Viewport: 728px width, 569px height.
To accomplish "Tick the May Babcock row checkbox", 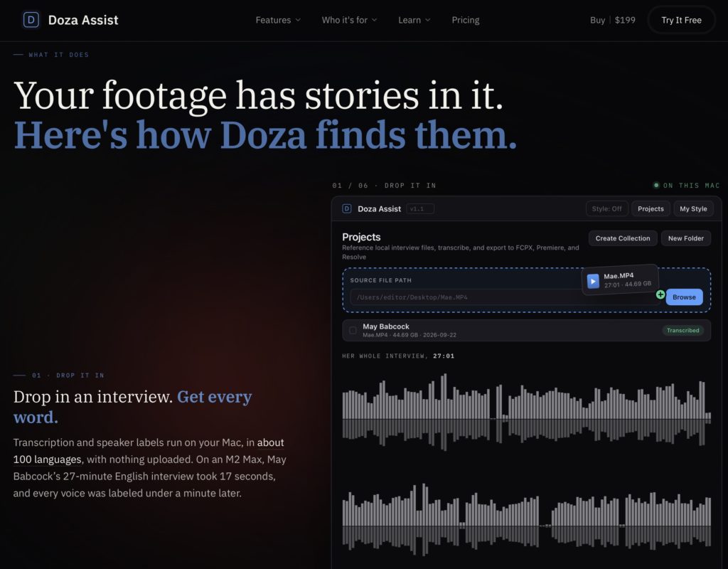I will [x=353, y=330].
